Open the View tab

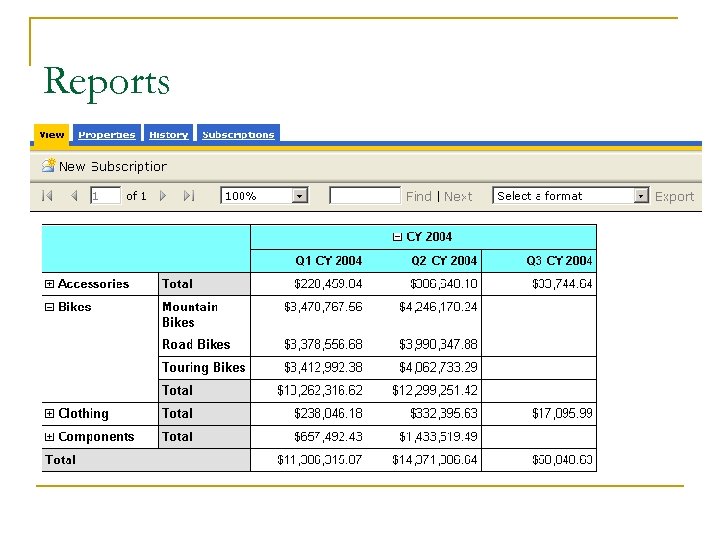pos(51,135)
